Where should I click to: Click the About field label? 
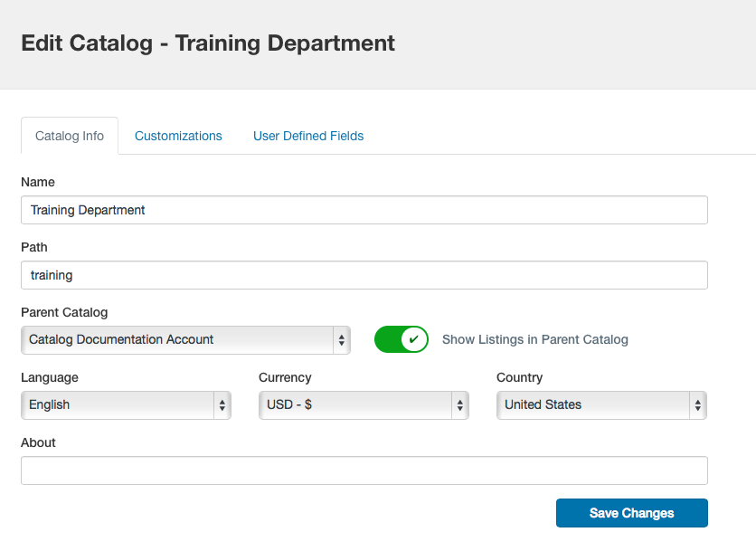coord(38,442)
